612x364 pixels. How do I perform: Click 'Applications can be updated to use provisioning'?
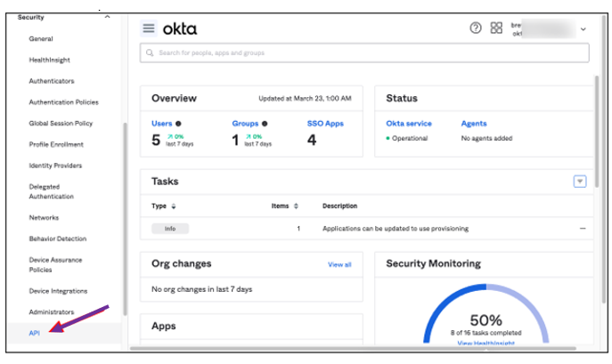point(396,229)
